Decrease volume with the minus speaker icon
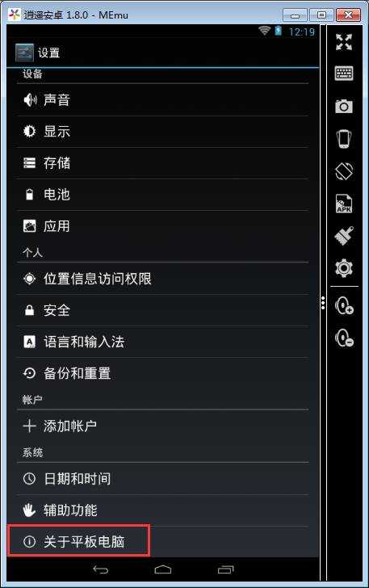The width and height of the screenshot is (369, 588). tap(344, 338)
